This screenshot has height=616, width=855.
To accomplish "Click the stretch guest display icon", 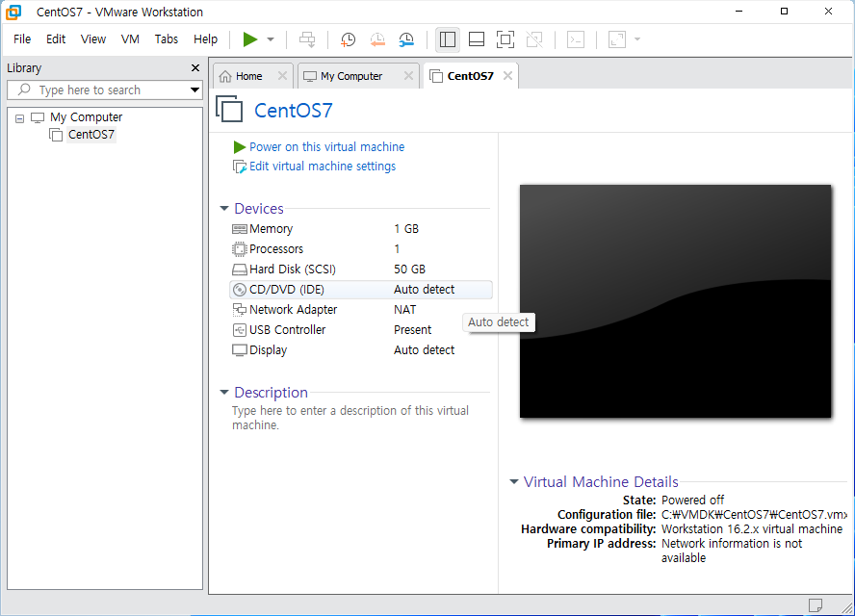I will click(x=617, y=39).
